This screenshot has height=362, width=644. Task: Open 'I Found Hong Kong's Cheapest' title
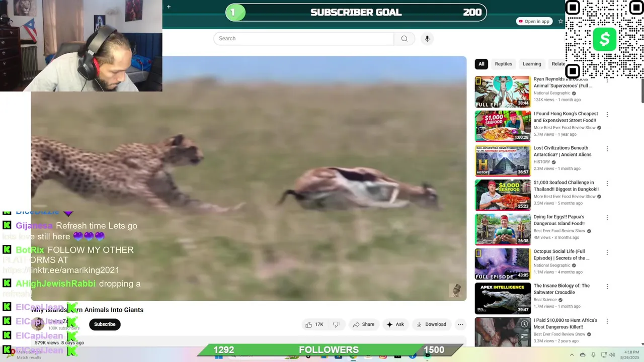(566, 117)
